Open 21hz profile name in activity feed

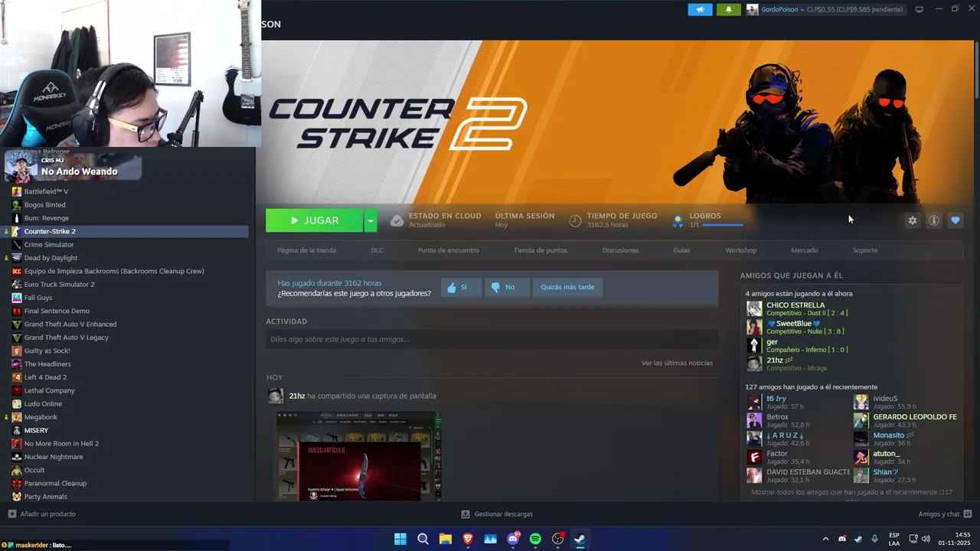click(x=297, y=396)
